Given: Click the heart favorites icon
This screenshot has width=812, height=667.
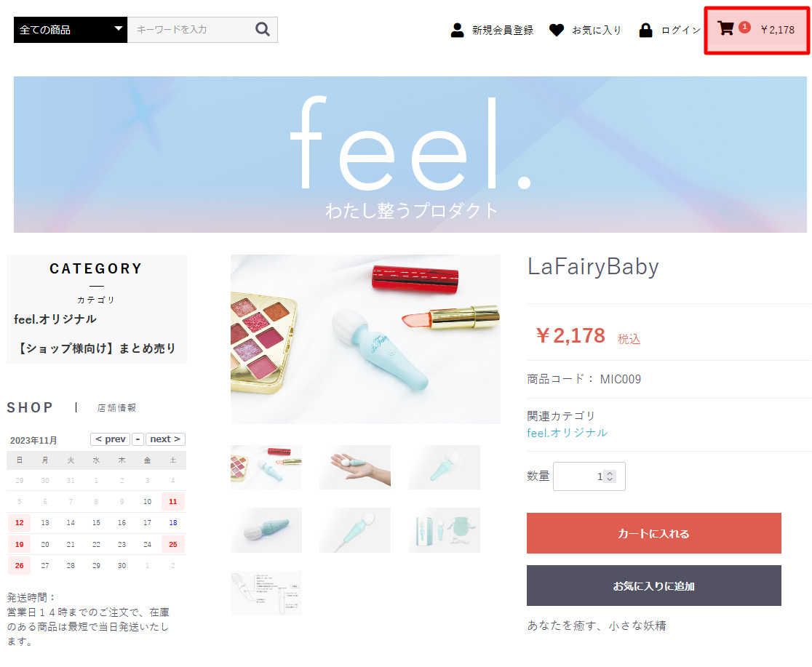Looking at the screenshot, I should (556, 30).
